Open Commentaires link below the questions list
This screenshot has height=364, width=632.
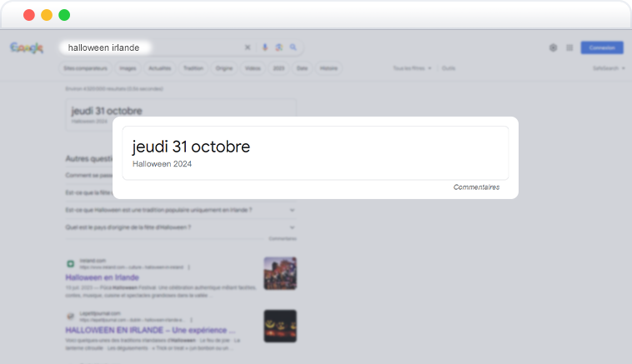tap(283, 239)
